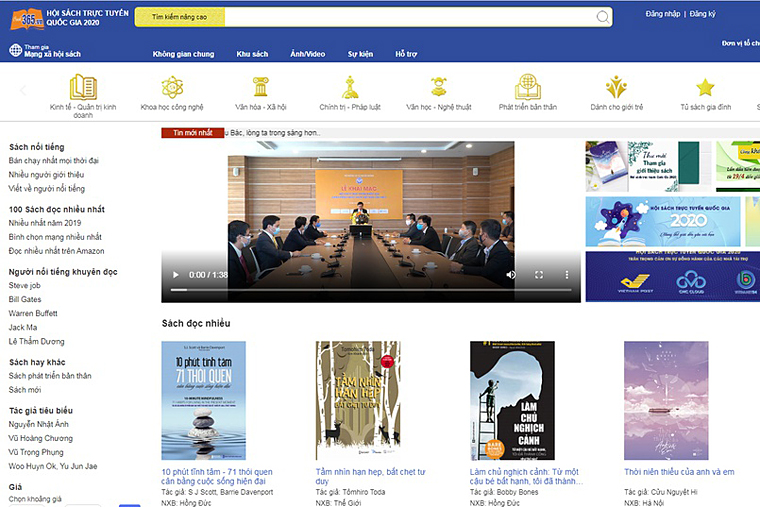The width and height of the screenshot is (760, 507).
Task: Toggle fullscreen mode on the video
Action: (x=539, y=274)
